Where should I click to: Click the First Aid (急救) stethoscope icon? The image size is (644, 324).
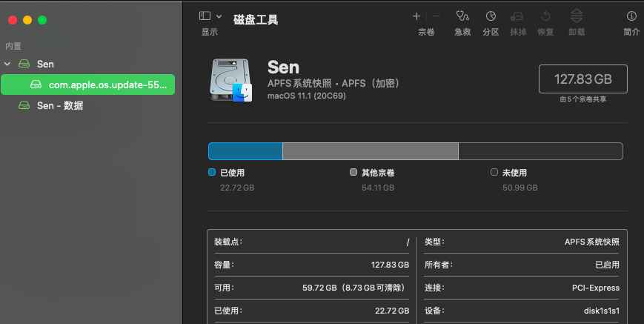(462, 16)
